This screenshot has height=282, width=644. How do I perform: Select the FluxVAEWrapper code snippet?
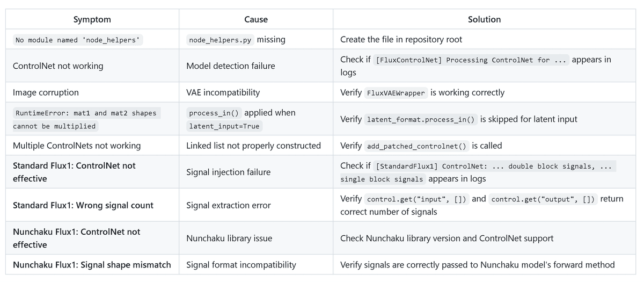pyautogui.click(x=396, y=93)
